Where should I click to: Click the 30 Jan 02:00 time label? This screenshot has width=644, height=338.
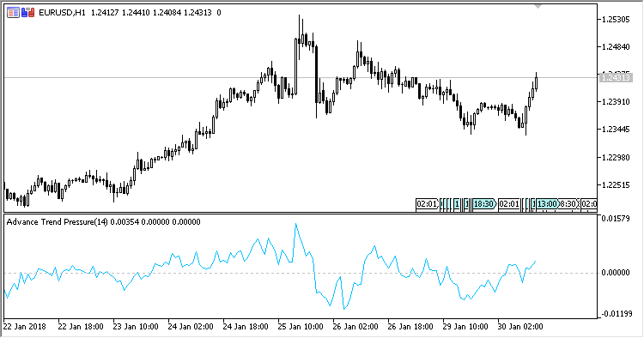click(x=520, y=327)
